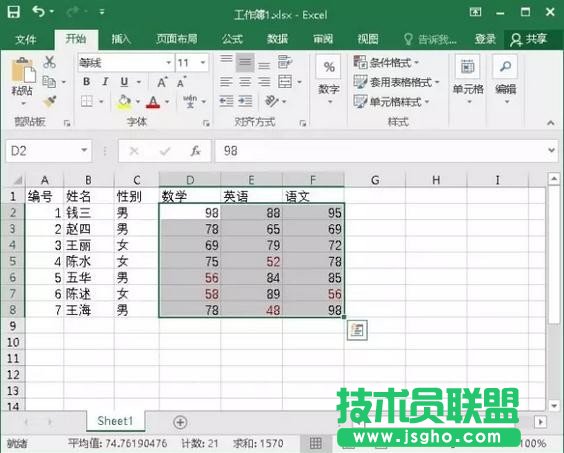
Task: Copy the selected cells
Action: (x=49, y=82)
